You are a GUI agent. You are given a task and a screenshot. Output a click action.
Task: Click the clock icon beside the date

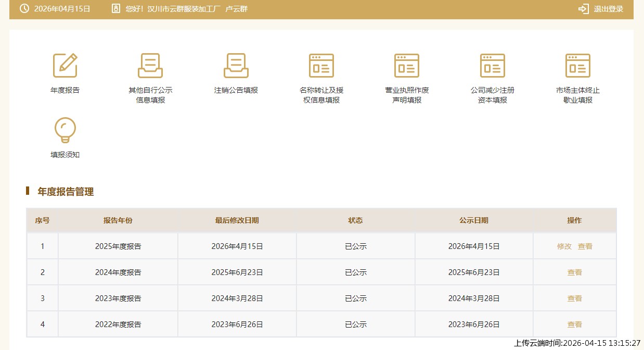point(24,9)
